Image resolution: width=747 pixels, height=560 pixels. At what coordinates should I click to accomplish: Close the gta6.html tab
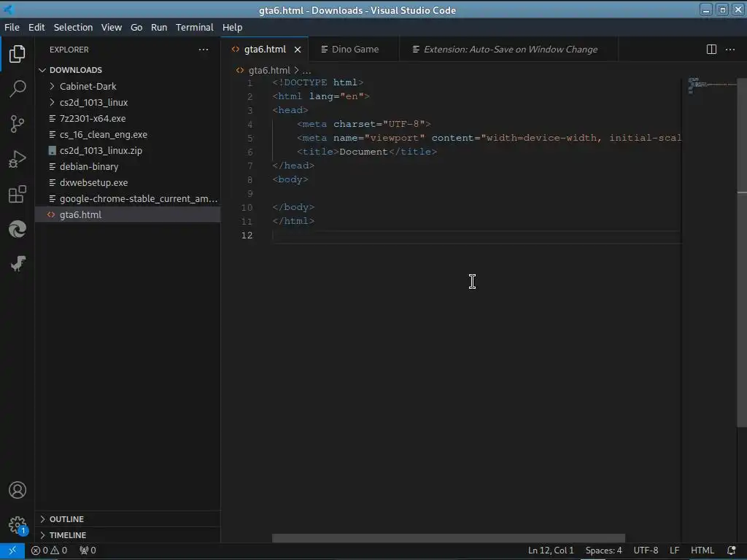click(x=298, y=50)
